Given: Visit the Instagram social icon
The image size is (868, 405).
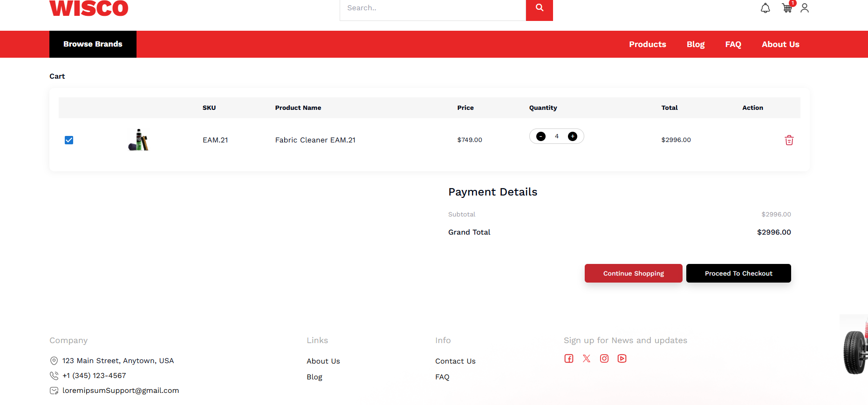Looking at the screenshot, I should [604, 358].
